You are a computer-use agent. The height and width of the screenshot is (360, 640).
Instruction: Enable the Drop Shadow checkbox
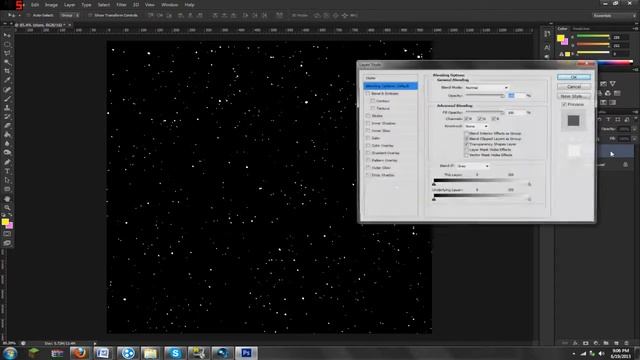368,175
